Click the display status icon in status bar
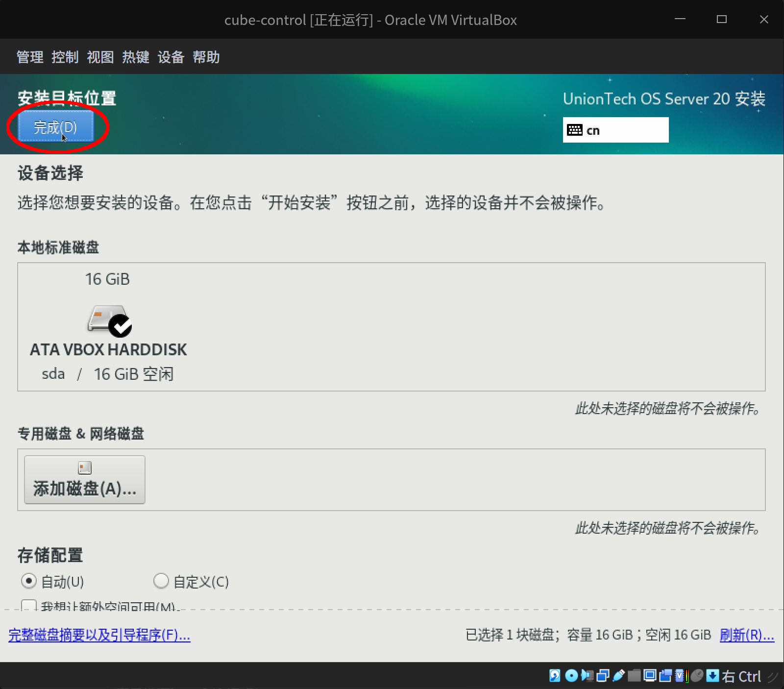The image size is (784, 689). point(649,676)
